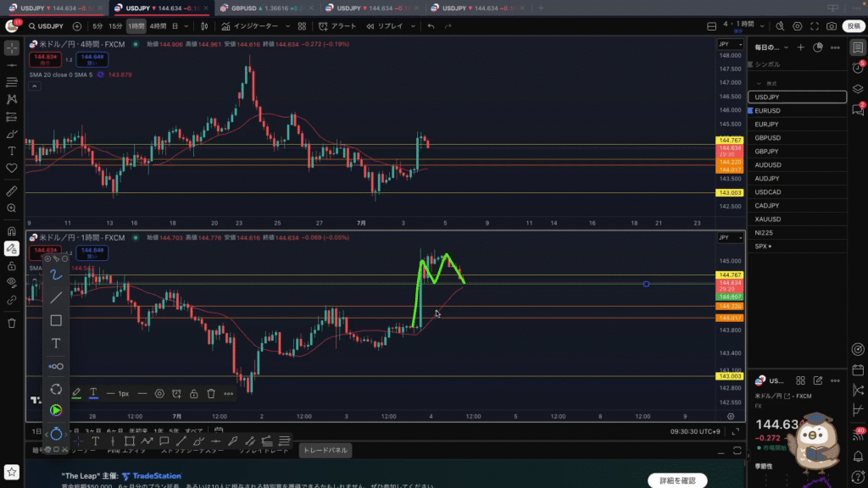The image size is (868, 488).
Task: Click the blue buy price button on upper chart
Action: 92,59
